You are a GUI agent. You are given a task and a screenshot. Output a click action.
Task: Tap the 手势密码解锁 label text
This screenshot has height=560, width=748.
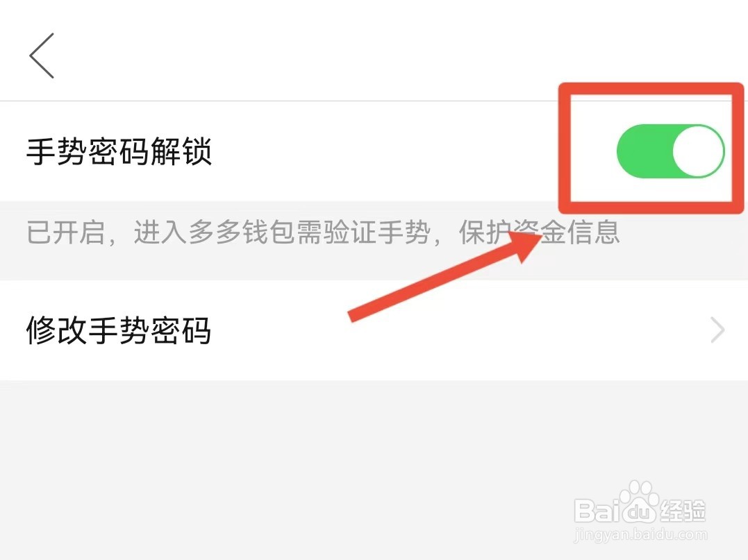(119, 151)
